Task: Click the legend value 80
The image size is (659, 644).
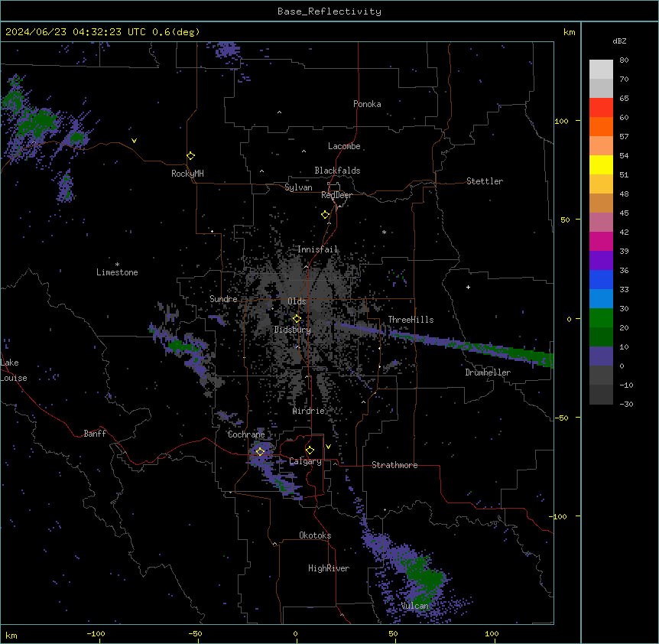Action: [x=624, y=60]
